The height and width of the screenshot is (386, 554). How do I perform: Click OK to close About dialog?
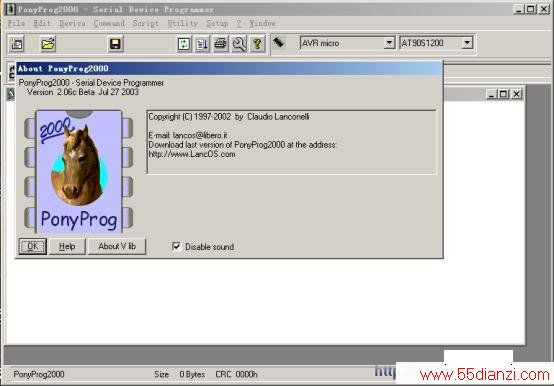pos(33,246)
